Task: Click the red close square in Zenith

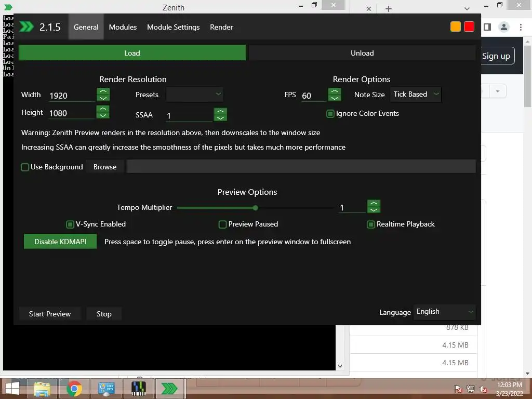Action: coord(469,26)
